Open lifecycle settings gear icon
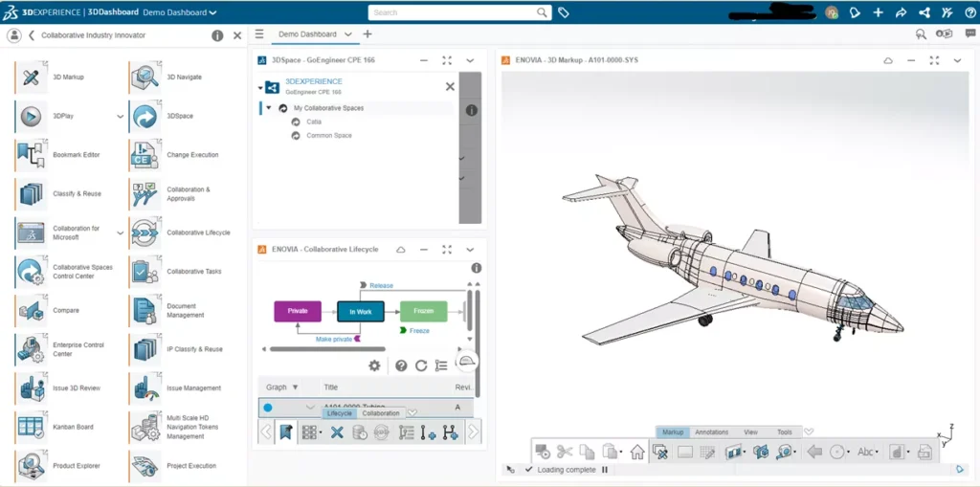This screenshot has width=980, height=487. click(374, 365)
